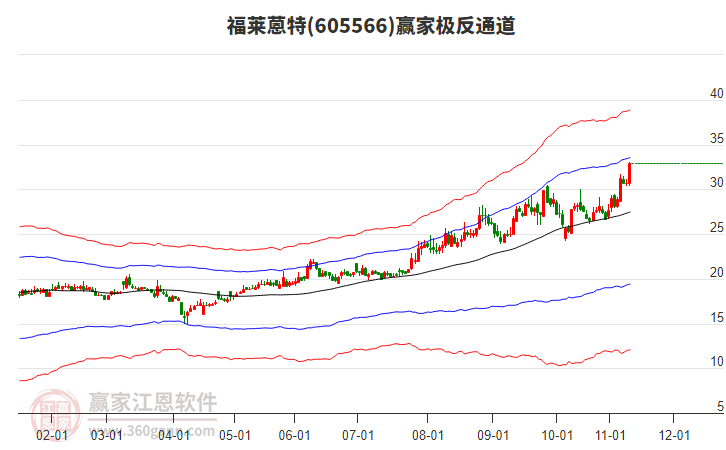Screen dimensions: 726x450
Task: Select the 02-01 date axis label
Action: click(51, 436)
